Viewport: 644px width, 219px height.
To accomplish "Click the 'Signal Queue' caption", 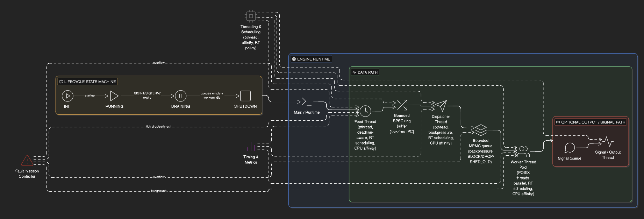I will [x=570, y=158].
